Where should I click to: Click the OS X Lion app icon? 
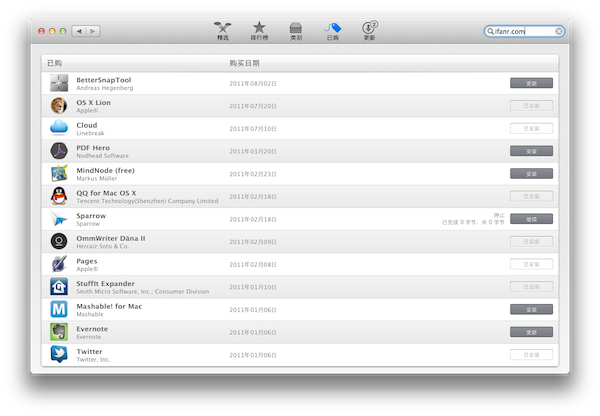click(59, 106)
